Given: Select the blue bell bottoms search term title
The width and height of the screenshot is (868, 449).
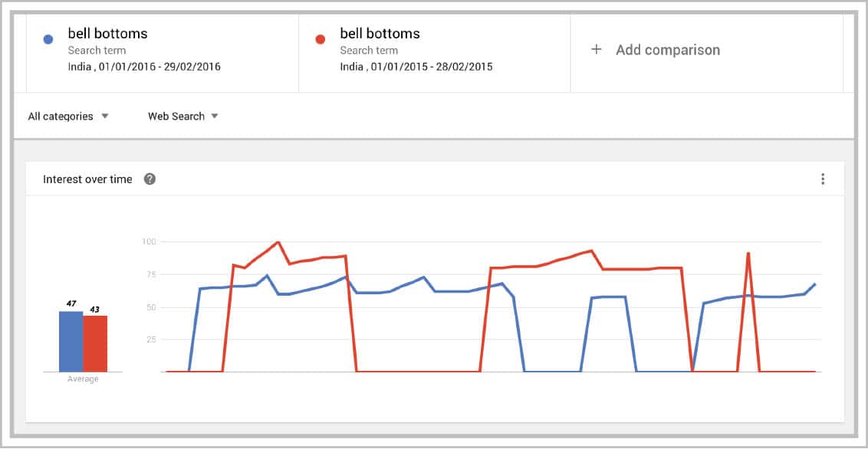Looking at the screenshot, I should tap(107, 34).
